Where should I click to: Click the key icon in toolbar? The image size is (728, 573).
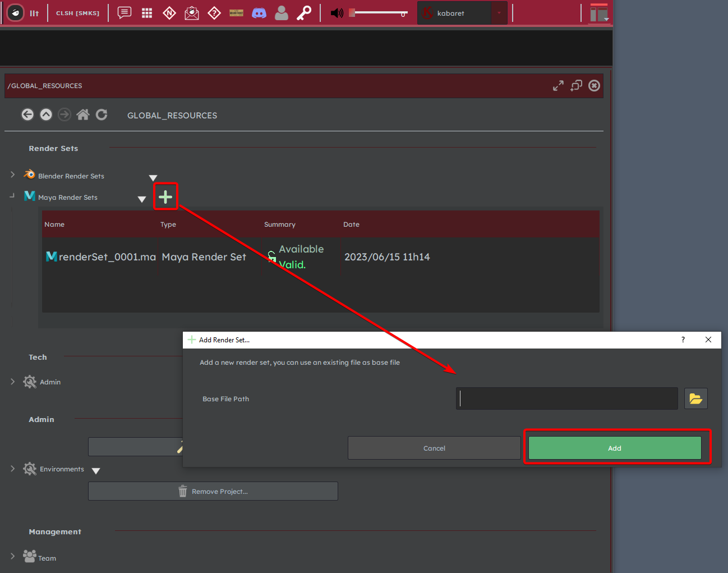pos(304,13)
